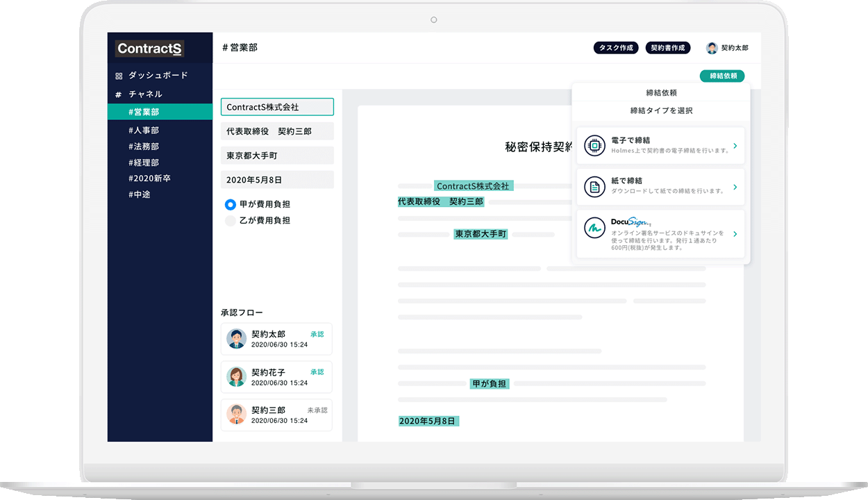The image size is (868, 500).
Task: Click the ContractS株式会社 input field
Action: coord(276,107)
